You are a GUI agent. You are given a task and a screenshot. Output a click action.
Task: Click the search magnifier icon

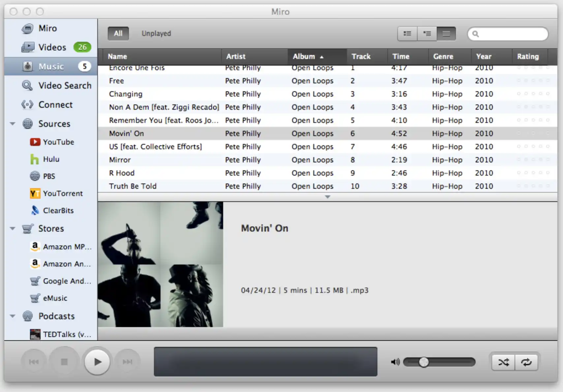pyautogui.click(x=475, y=34)
